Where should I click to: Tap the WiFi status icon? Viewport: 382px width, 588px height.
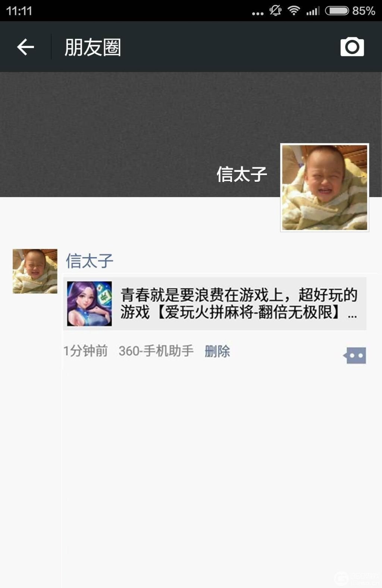coord(294,10)
